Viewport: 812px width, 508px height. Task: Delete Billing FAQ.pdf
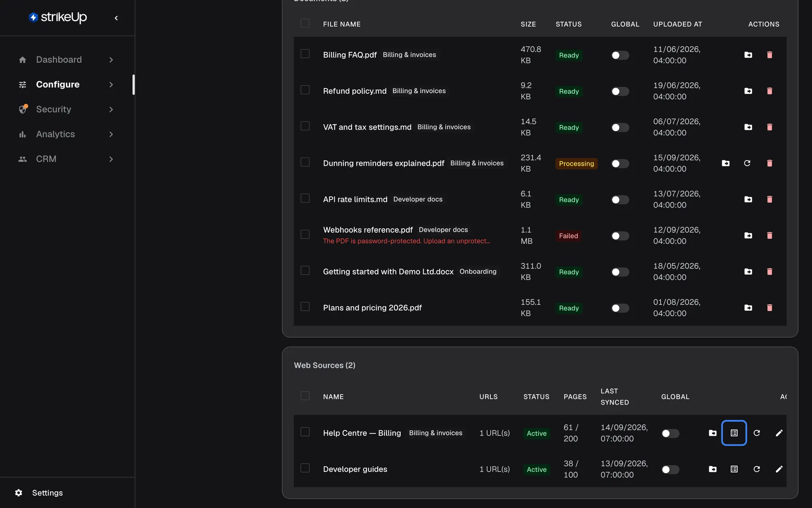(770, 55)
